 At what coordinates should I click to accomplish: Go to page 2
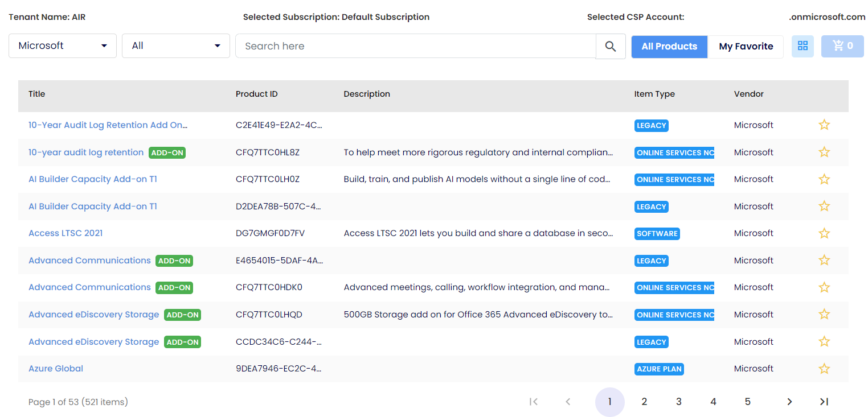pos(644,402)
